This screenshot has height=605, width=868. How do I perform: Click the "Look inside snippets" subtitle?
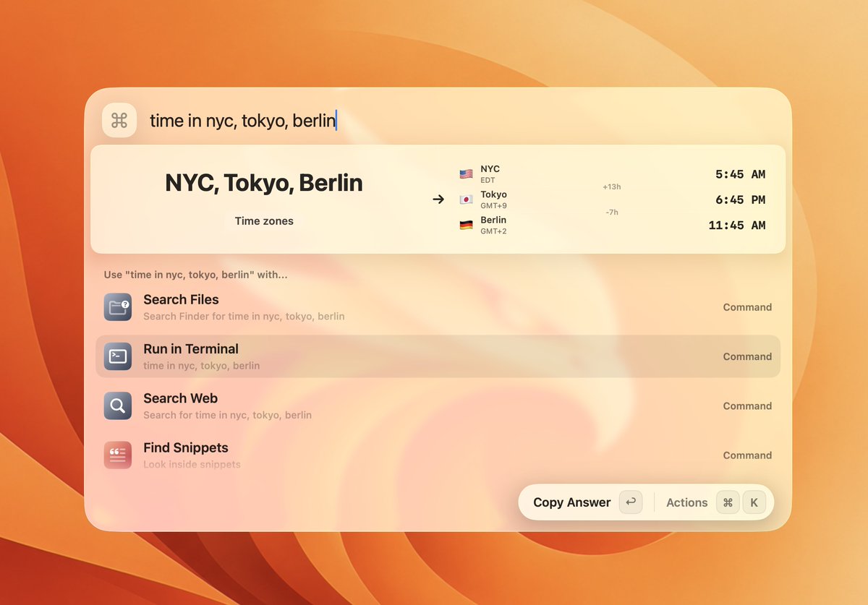(192, 464)
